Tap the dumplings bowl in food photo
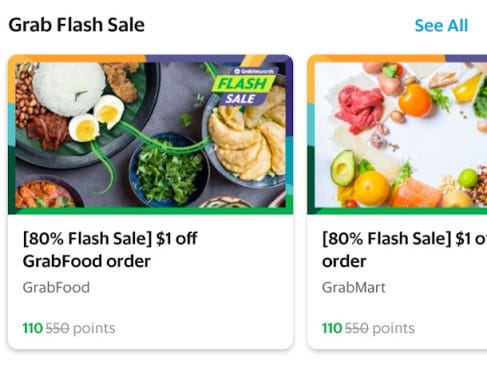The height and width of the screenshot is (369, 487). (x=247, y=140)
